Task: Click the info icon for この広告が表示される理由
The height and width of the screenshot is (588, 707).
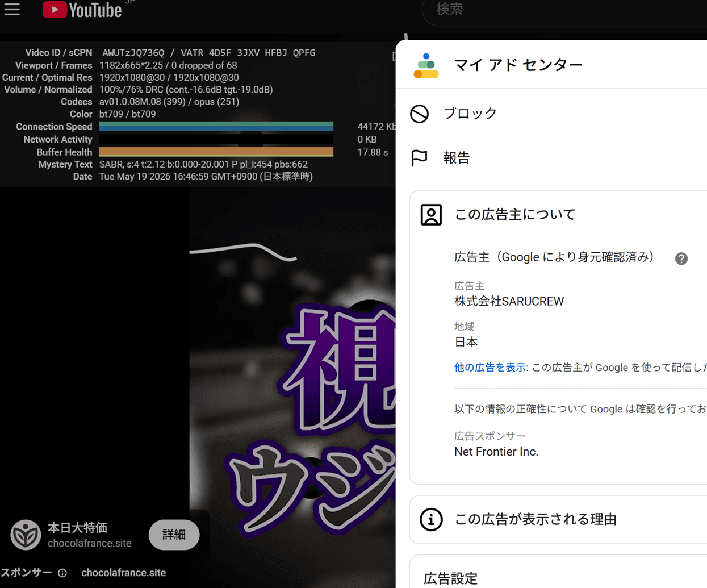Action: tap(431, 519)
